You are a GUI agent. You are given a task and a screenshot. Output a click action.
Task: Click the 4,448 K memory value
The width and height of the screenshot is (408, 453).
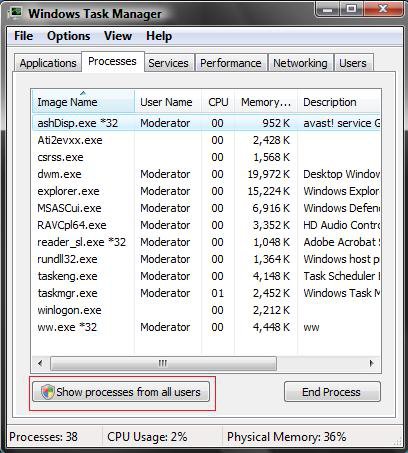point(271,327)
